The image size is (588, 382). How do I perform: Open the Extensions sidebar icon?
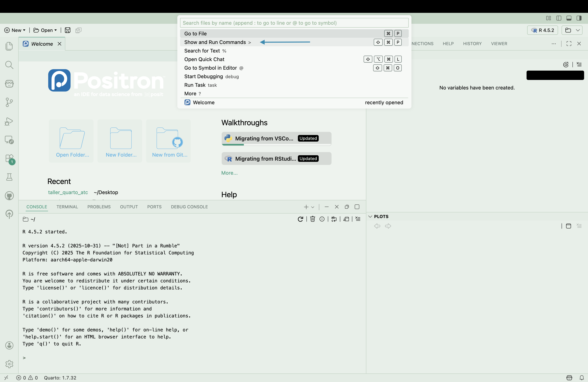click(x=9, y=159)
